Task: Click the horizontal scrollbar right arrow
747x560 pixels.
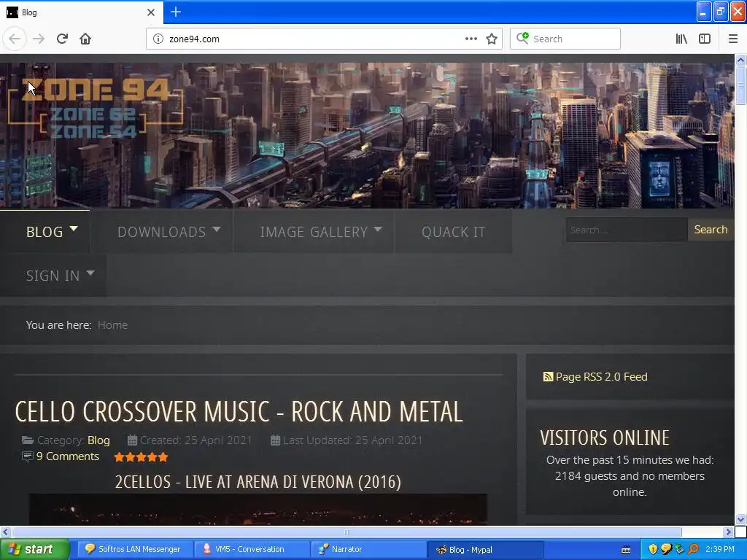Action: pos(728,532)
